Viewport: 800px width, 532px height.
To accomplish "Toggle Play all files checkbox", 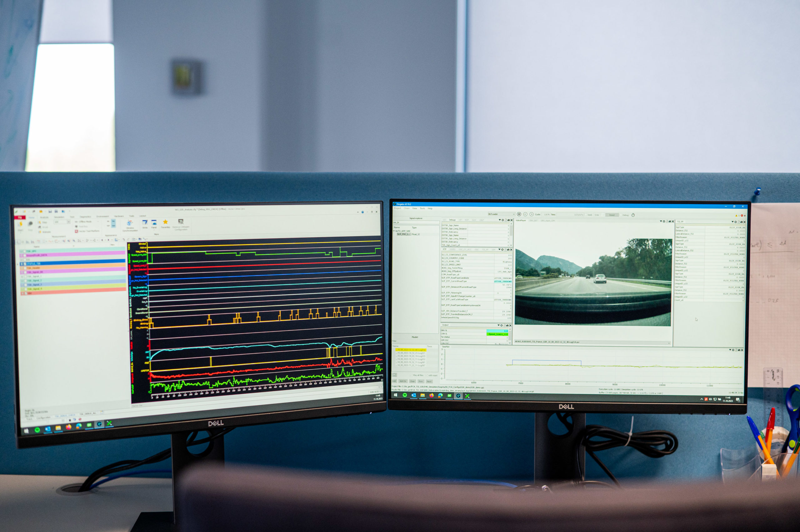I will pyautogui.click(x=411, y=375).
